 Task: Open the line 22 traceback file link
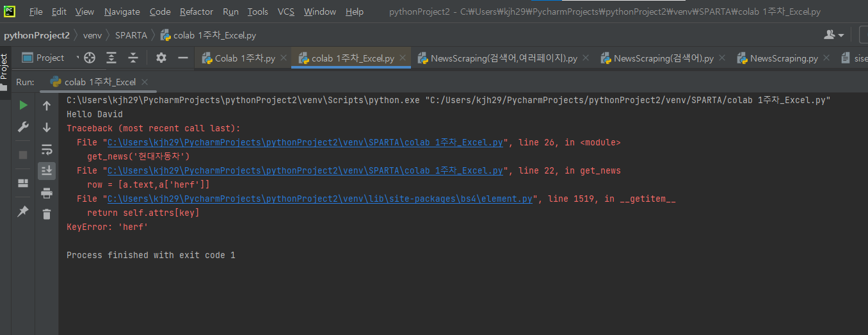[x=305, y=170]
